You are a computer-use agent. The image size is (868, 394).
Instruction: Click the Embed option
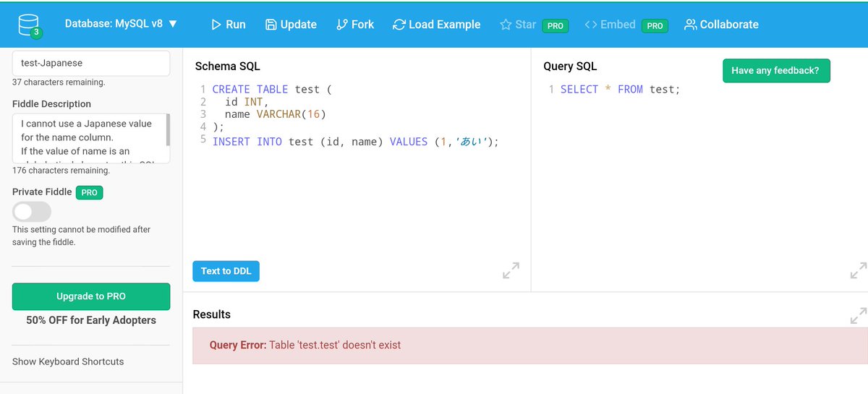tap(610, 25)
